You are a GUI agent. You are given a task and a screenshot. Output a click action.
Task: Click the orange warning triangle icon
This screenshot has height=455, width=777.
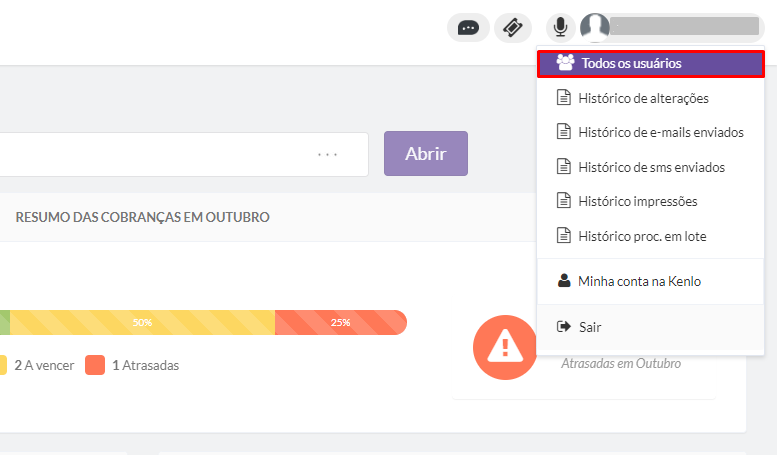tap(505, 347)
